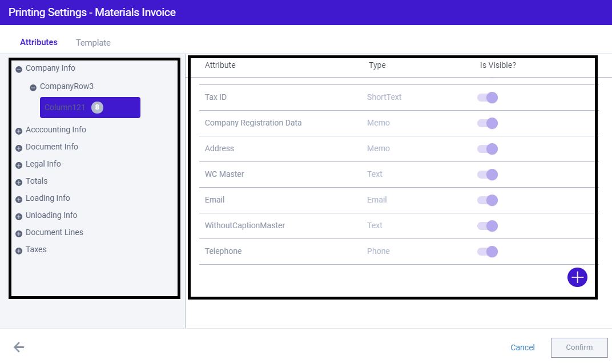Click the ShortText type cell

tap(384, 97)
